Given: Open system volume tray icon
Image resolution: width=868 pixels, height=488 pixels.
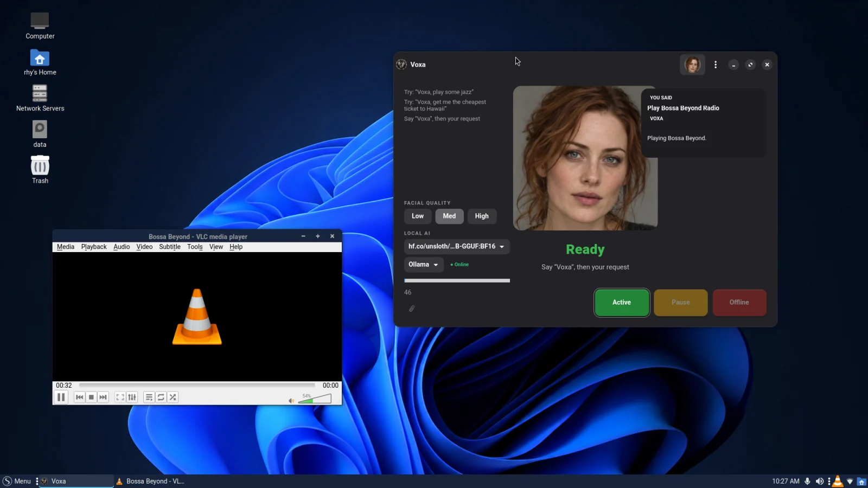Looking at the screenshot, I should [x=819, y=481].
